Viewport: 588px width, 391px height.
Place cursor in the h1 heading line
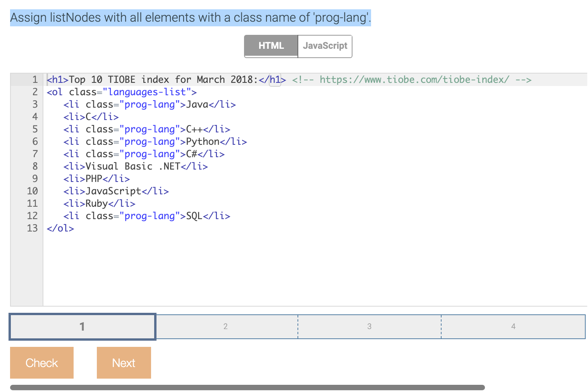pos(155,80)
